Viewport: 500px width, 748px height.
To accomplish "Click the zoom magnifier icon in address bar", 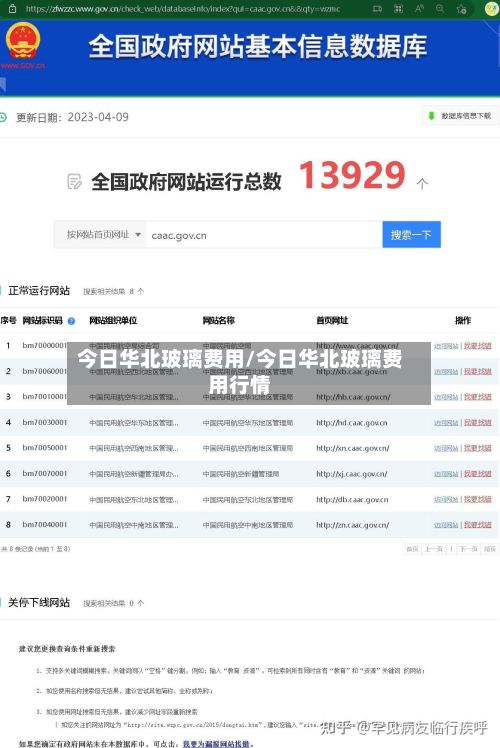I will [x=440, y=9].
